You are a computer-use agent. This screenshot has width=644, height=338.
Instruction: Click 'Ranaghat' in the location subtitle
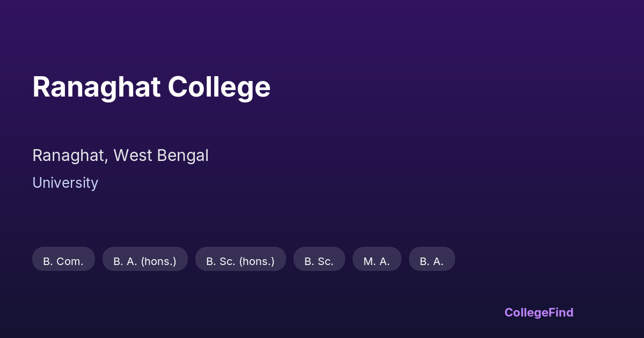coord(69,156)
